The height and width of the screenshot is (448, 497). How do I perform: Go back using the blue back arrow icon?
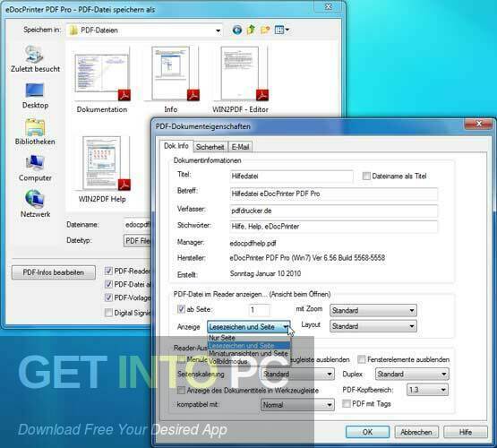pos(236,30)
